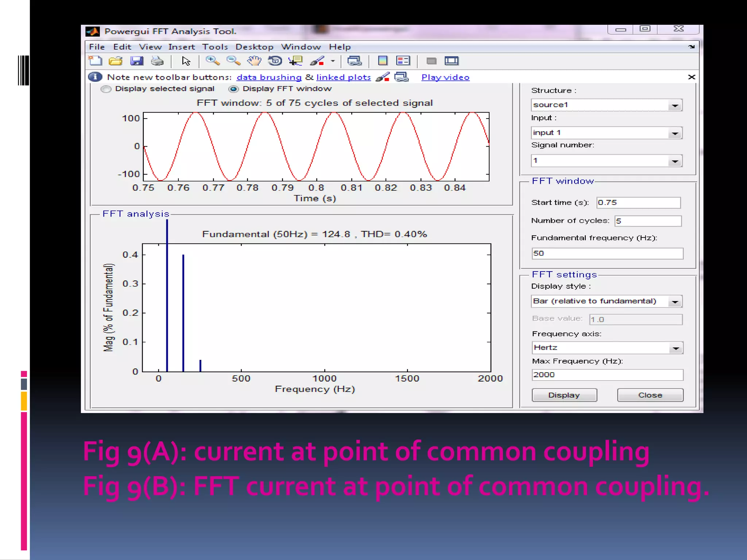Maximize the Powergui FFT Analysis window
The width and height of the screenshot is (747, 560).
tap(645, 29)
